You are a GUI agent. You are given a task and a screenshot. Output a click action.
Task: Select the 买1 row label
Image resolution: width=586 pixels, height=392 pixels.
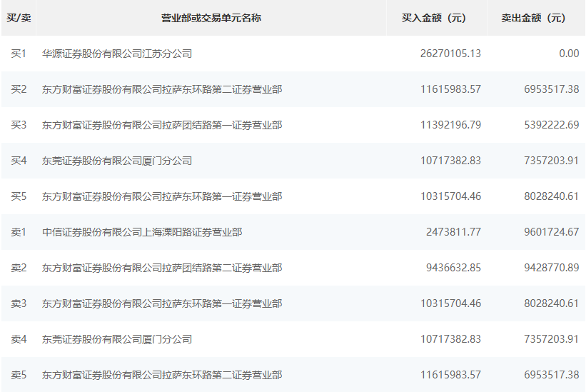tap(19, 54)
